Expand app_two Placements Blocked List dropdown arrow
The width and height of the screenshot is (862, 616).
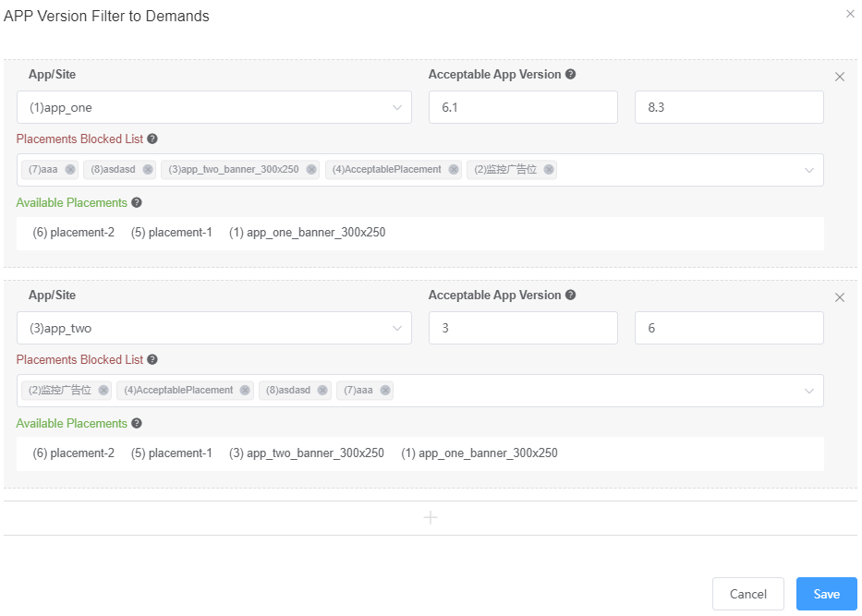pos(809,392)
